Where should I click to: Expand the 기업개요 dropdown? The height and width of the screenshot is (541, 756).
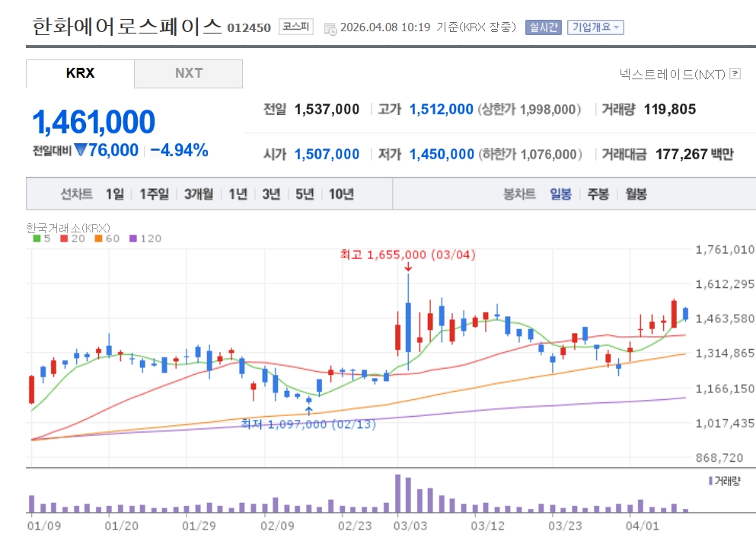[595, 27]
